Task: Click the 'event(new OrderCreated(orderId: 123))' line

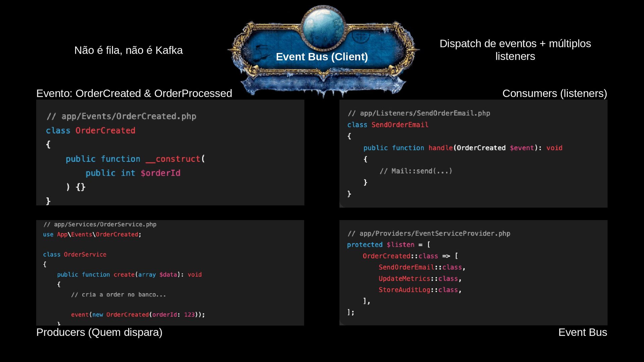Action: [138, 314]
